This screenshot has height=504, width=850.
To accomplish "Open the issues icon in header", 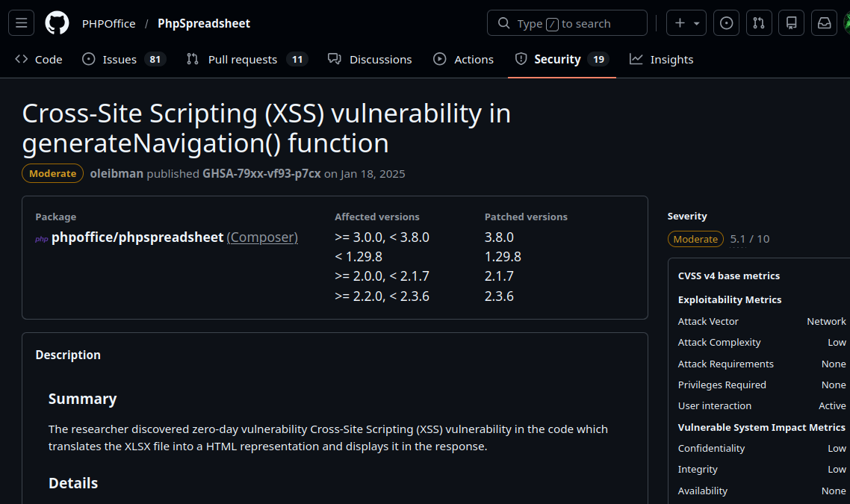I will click(726, 23).
